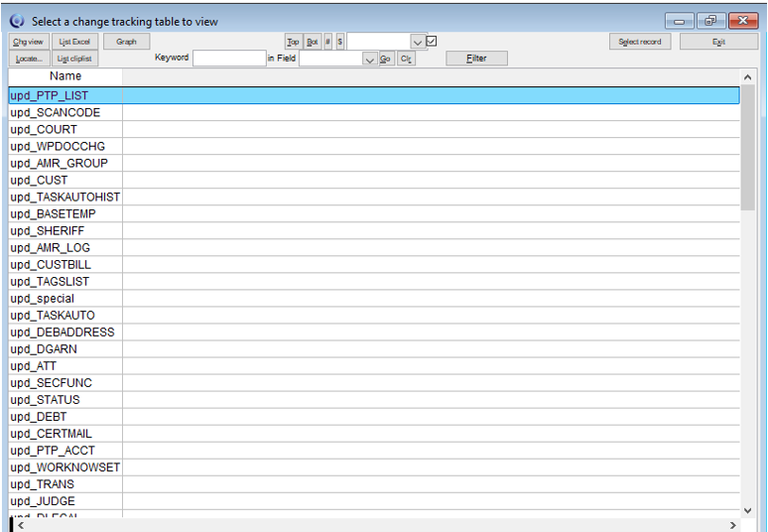Expand the top toolbar combo box
Viewport: 768px width, 532px height.
[418, 42]
